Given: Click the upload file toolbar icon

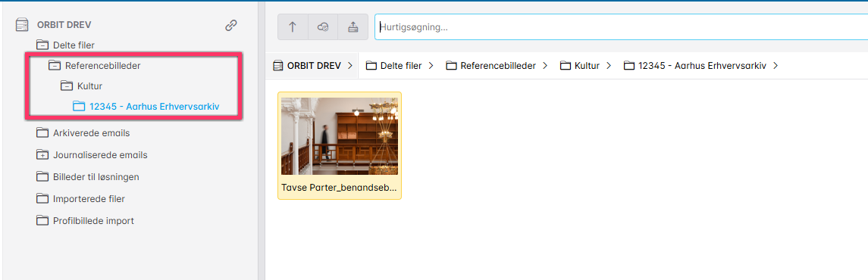Looking at the screenshot, I should 353,27.
